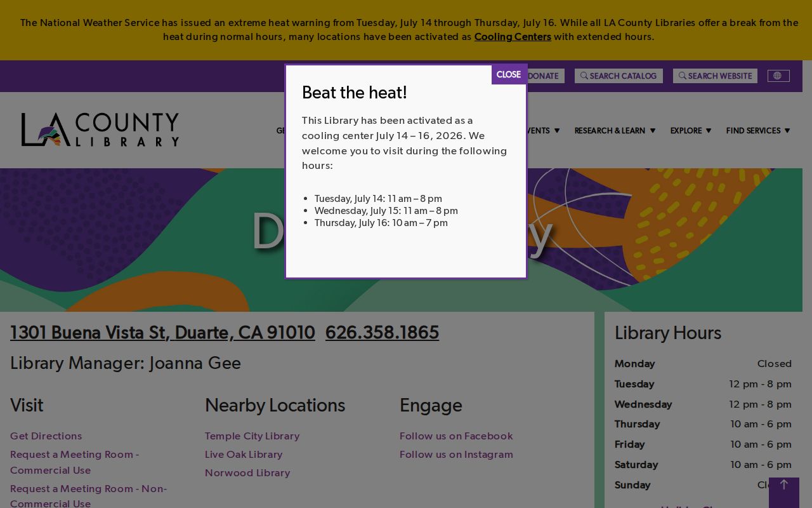Select Thursday, July 16 hours in popup
This screenshot has width=812, height=508.
tap(381, 222)
